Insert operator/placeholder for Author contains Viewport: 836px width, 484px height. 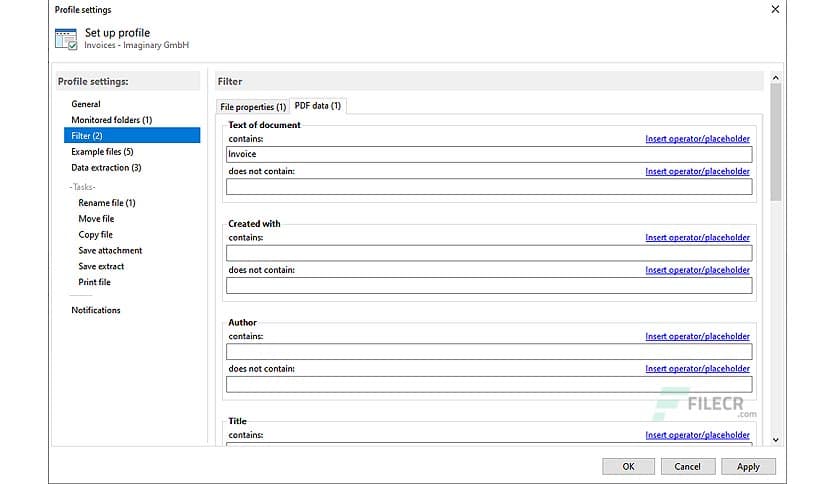point(697,336)
